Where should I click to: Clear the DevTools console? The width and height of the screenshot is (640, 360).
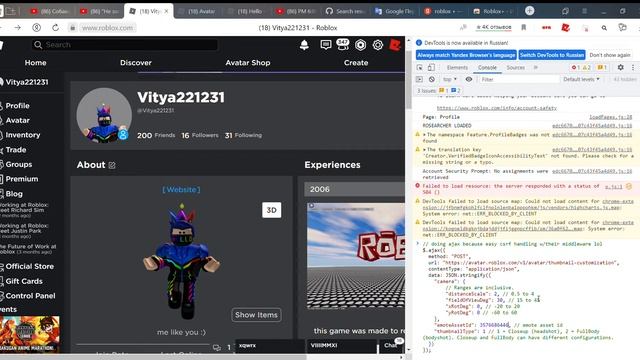coord(432,79)
